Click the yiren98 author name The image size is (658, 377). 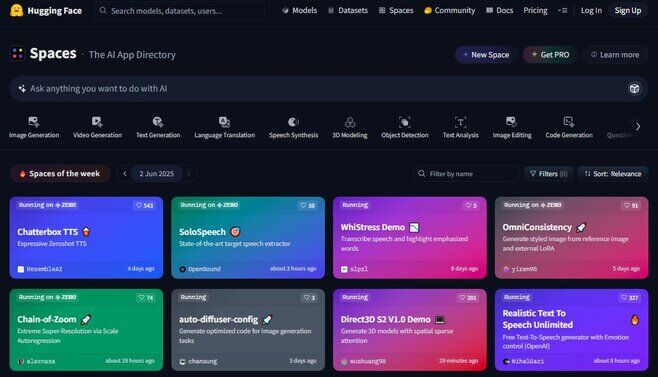[524, 269]
